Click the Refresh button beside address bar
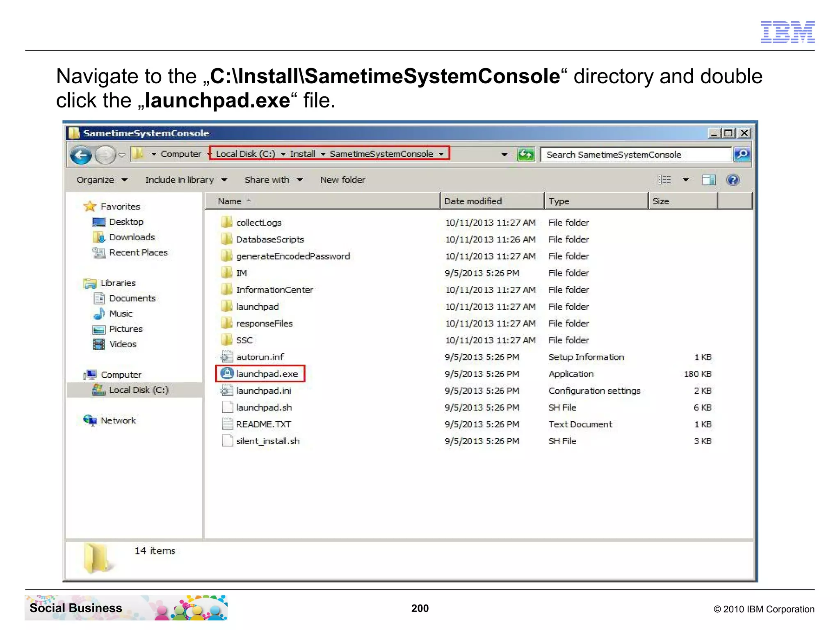The height and width of the screenshot is (630, 840). tap(526, 155)
